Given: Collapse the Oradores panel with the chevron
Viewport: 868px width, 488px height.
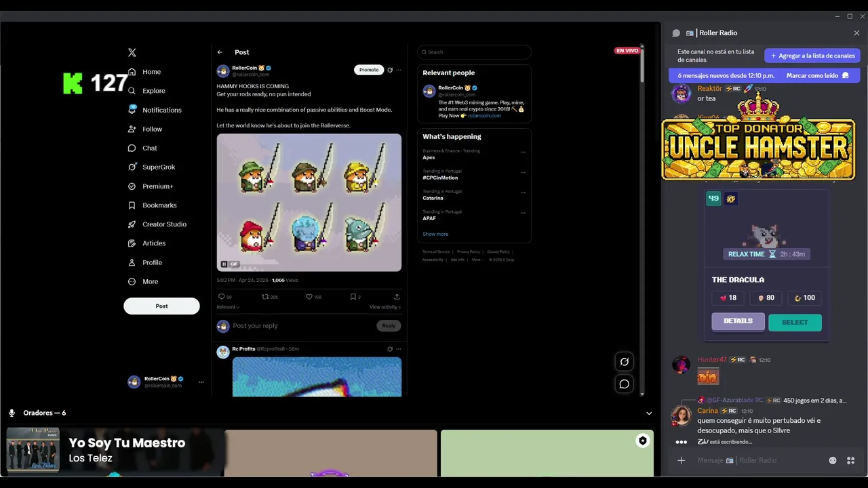Looking at the screenshot, I should (x=649, y=413).
